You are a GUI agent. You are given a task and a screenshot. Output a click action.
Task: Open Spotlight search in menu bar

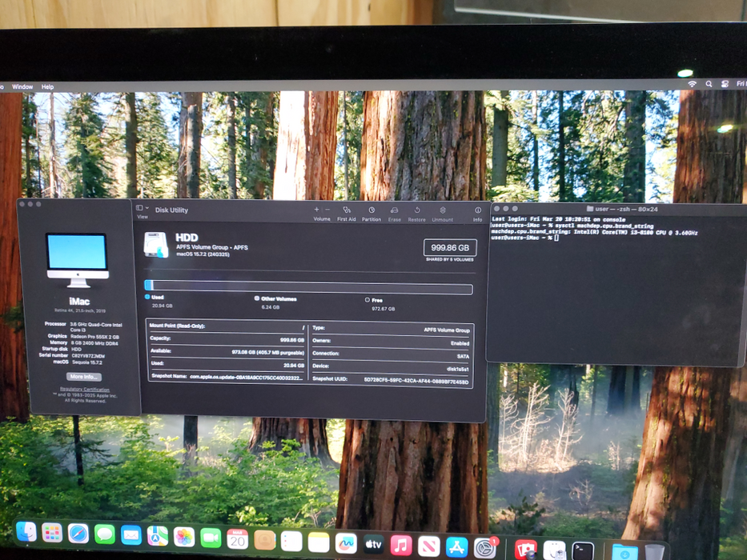[709, 84]
